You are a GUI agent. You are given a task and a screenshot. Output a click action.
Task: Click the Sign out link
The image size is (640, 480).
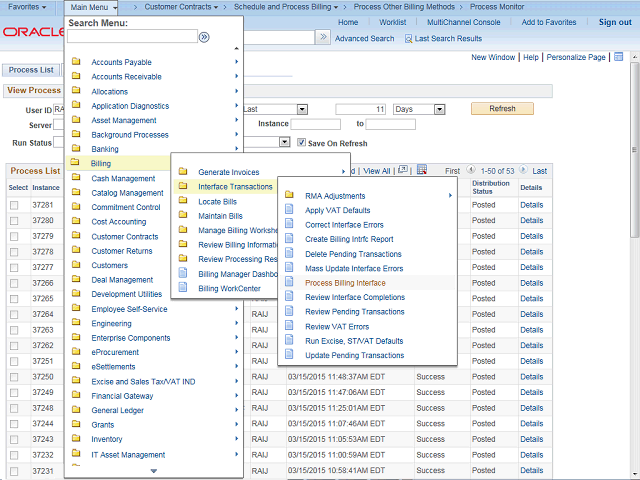[614, 22]
